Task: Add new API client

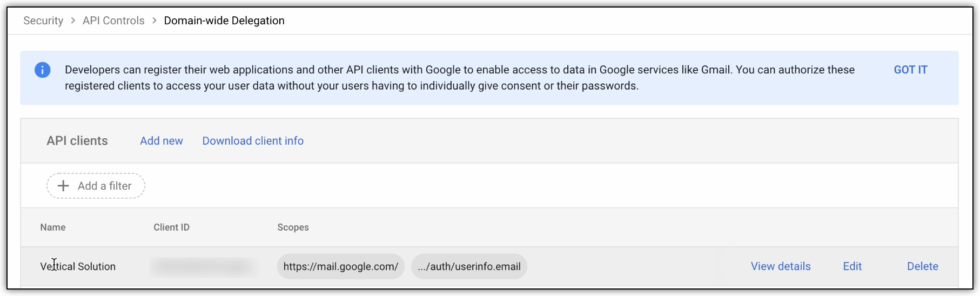Action: tap(162, 141)
